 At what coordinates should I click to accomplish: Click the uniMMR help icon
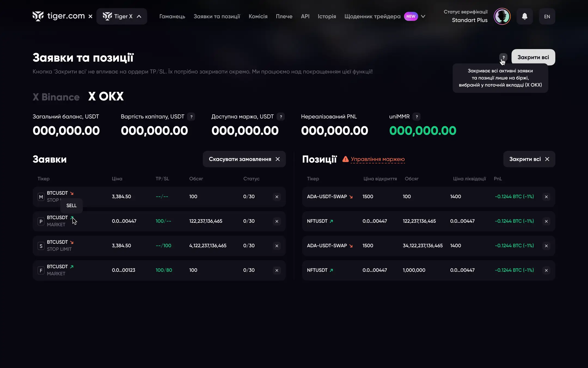[416, 117]
